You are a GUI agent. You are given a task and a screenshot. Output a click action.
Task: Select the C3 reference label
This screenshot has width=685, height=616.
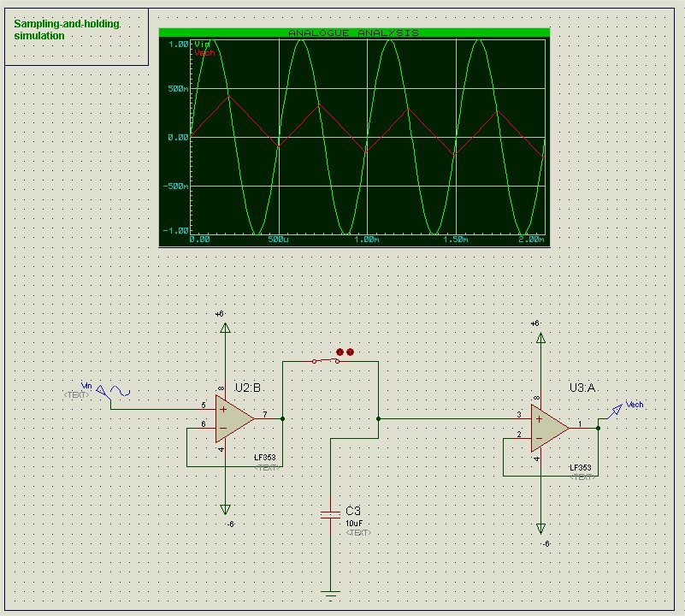click(353, 511)
